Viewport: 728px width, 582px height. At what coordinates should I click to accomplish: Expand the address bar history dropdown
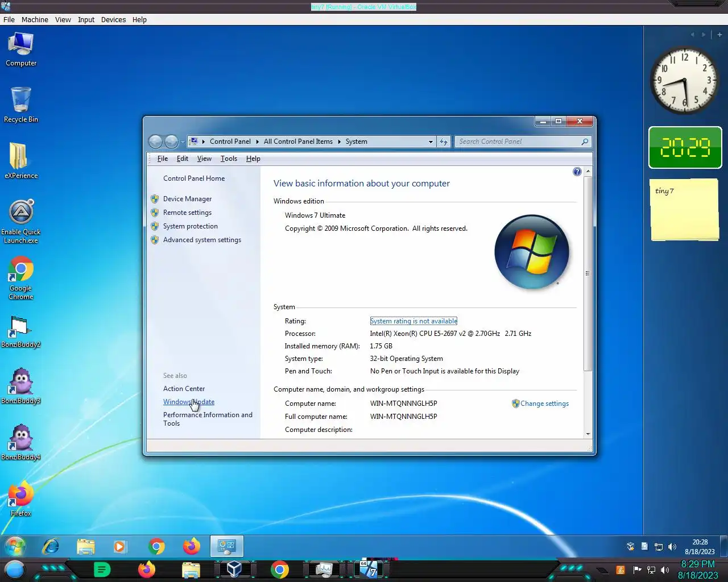[x=431, y=142]
